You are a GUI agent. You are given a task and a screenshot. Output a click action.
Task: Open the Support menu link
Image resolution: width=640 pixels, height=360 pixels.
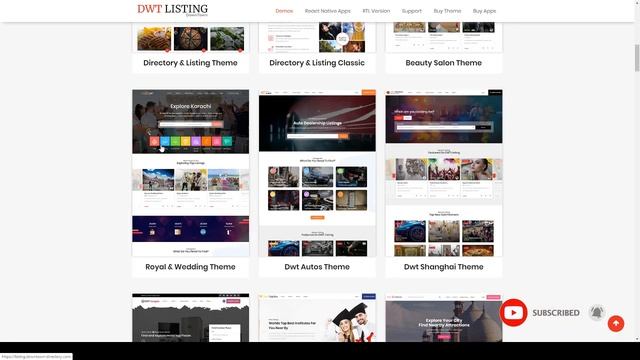pos(411,11)
